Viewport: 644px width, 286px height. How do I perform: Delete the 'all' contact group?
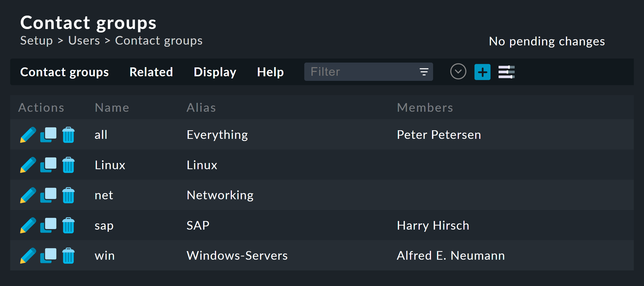(x=68, y=135)
